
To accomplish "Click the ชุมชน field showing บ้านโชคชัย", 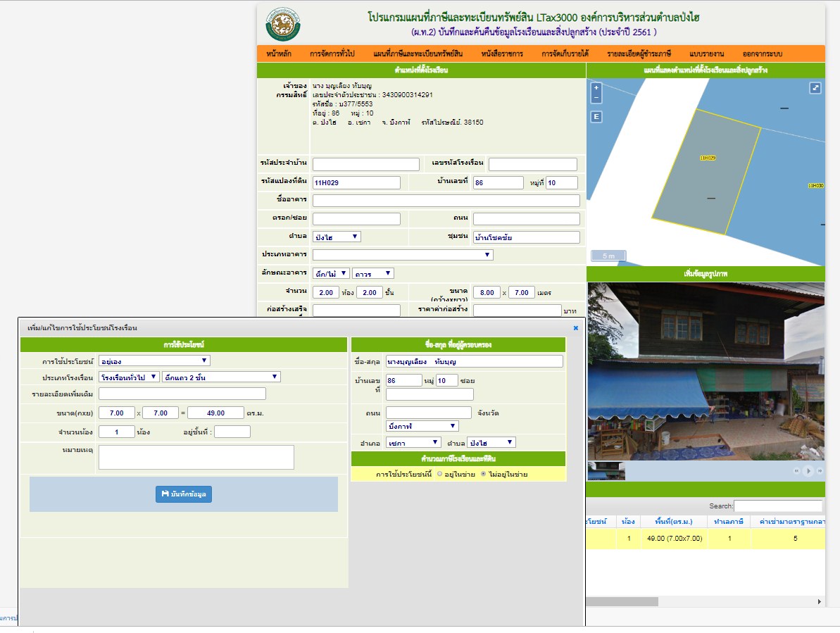I will (x=526, y=237).
